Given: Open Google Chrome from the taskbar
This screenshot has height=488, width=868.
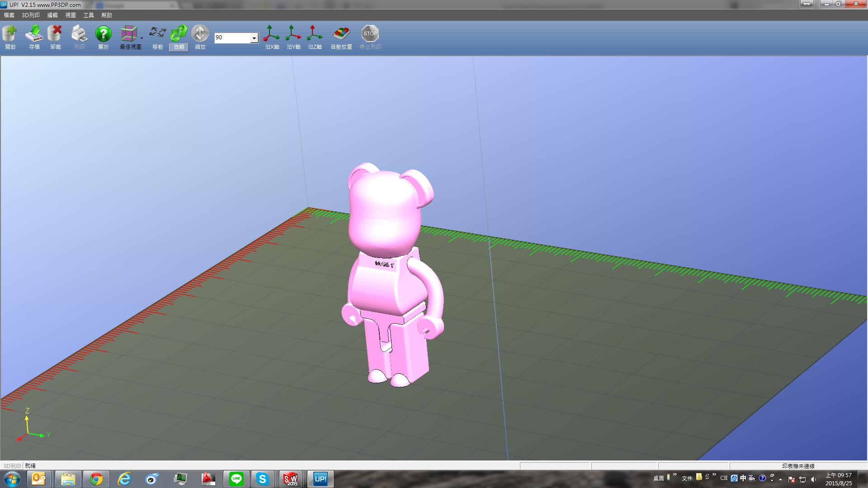Looking at the screenshot, I should tap(96, 479).
